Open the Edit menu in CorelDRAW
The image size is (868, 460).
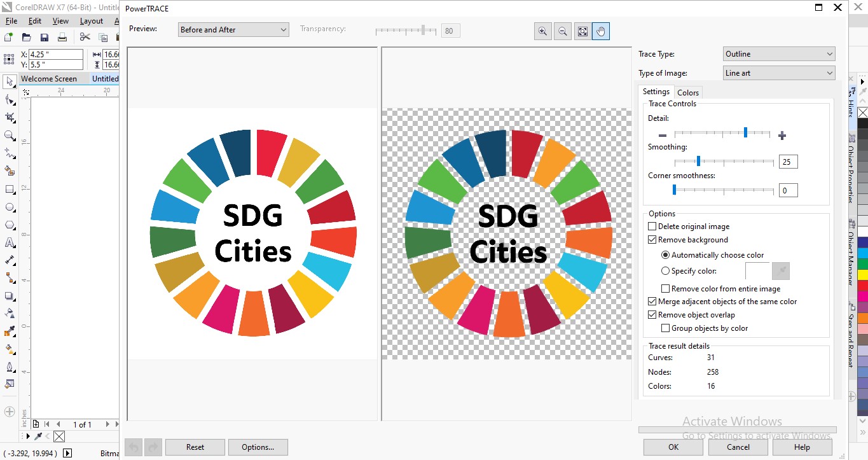(x=35, y=21)
